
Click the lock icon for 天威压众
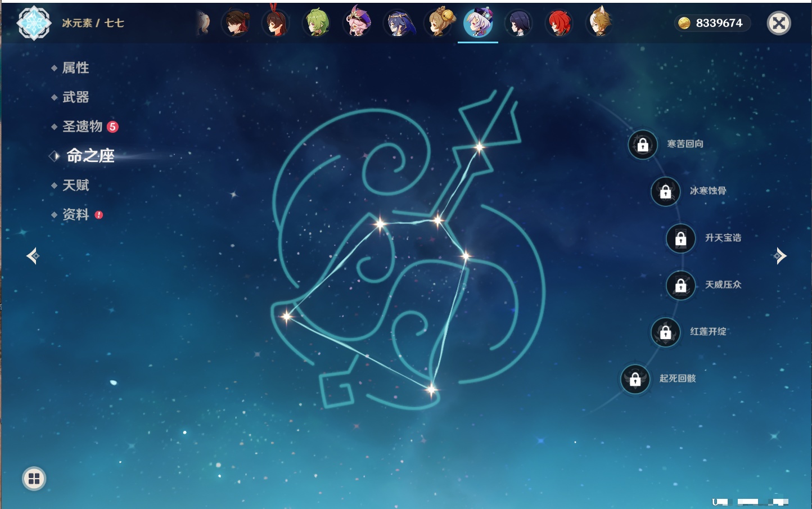(680, 285)
